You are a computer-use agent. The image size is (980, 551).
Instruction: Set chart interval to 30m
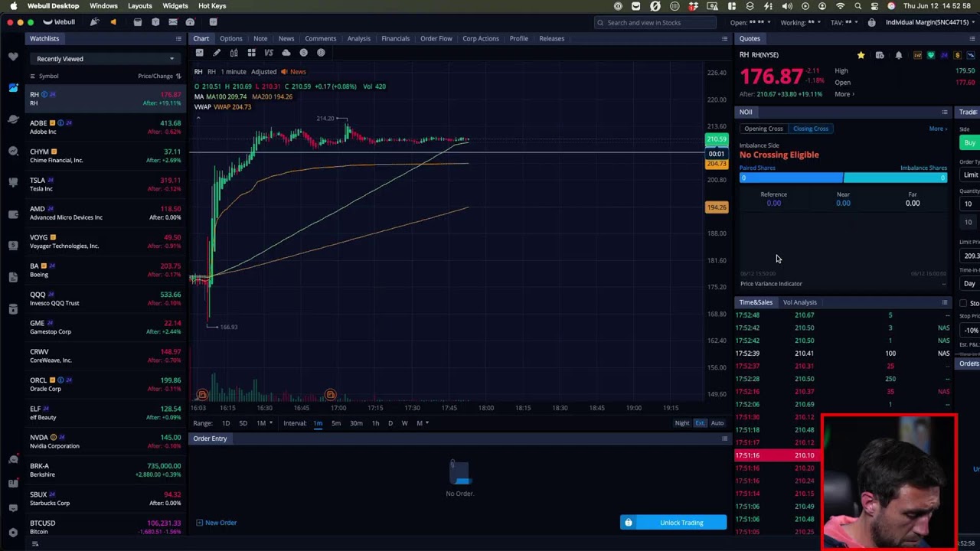point(356,423)
